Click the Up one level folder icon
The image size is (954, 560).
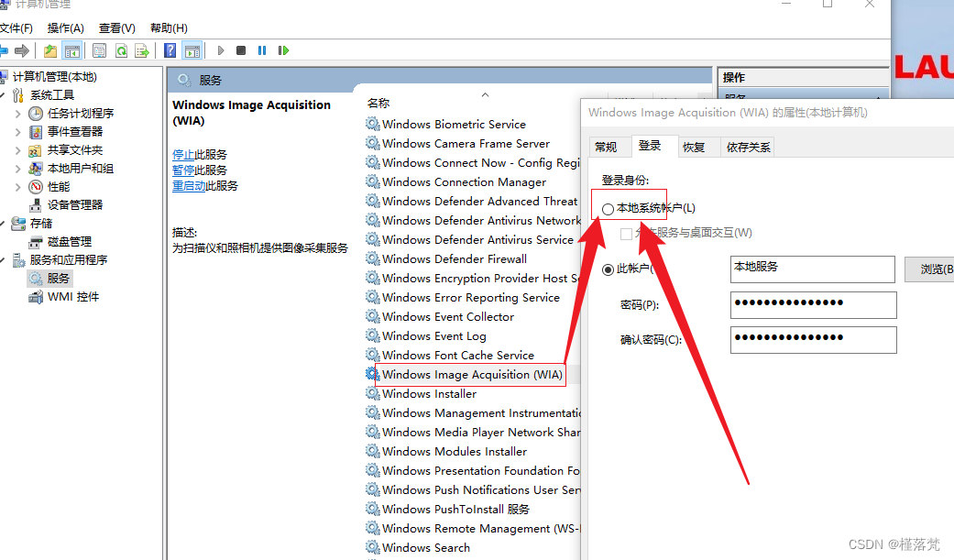click(49, 50)
